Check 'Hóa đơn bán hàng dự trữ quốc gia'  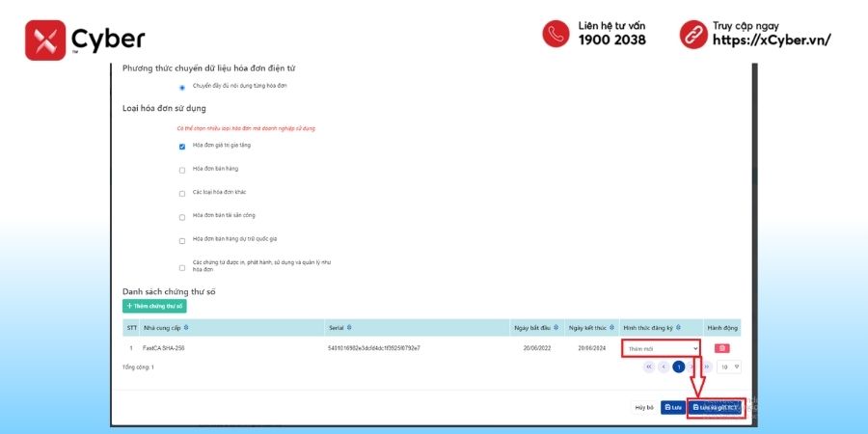coord(182,241)
